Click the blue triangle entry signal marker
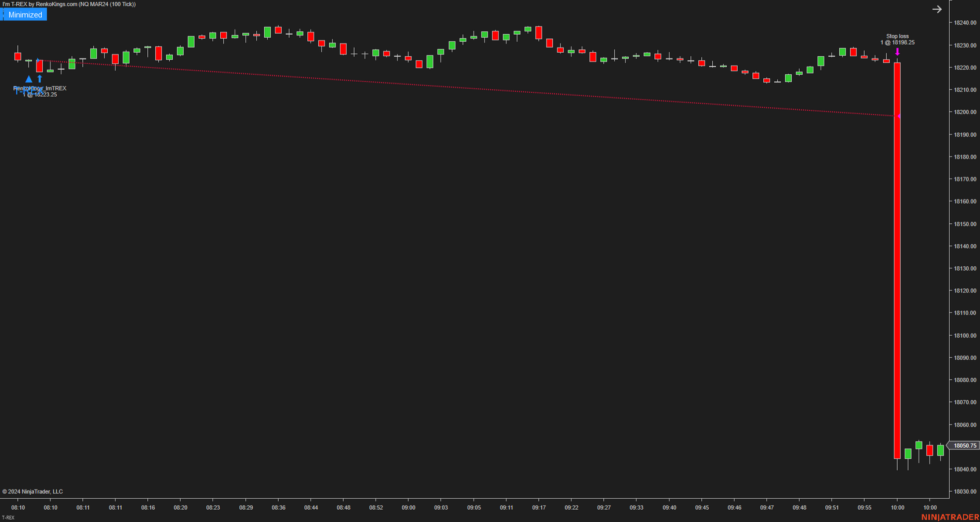980x522 pixels. (28, 79)
